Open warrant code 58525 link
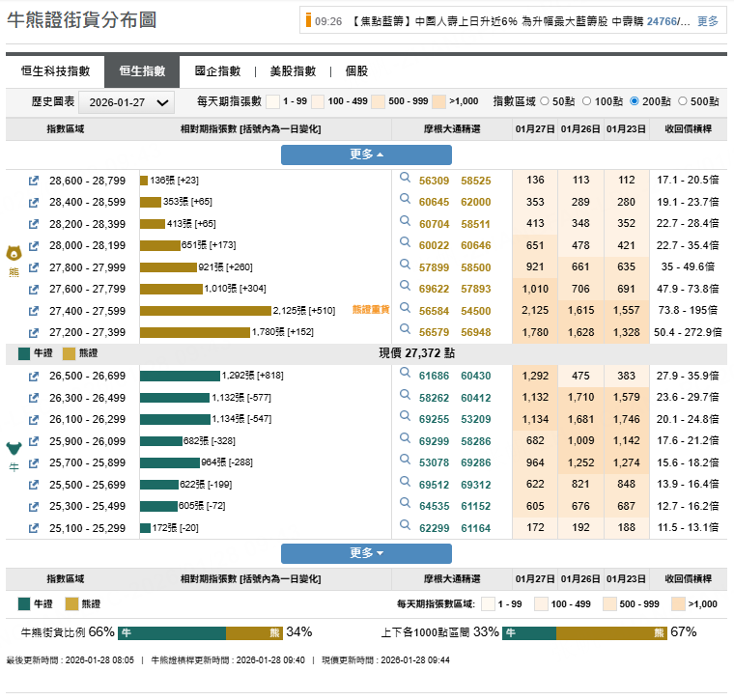Screen dimensions: 734x700 475,181
